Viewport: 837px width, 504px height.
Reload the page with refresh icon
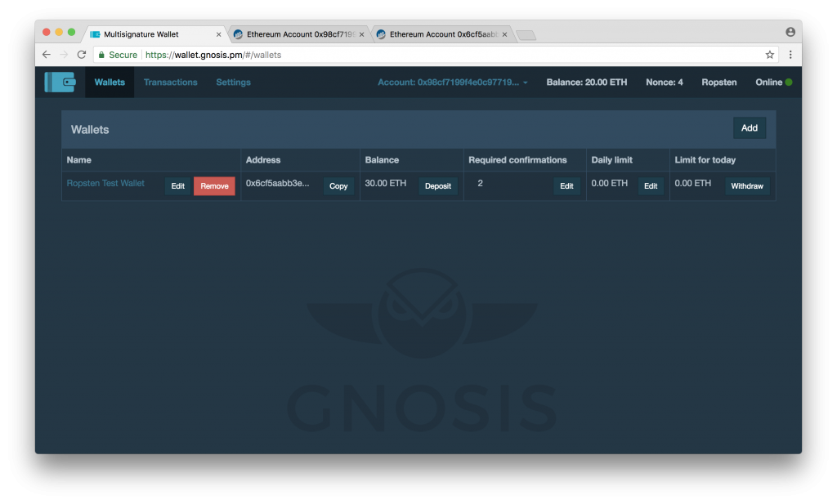82,55
